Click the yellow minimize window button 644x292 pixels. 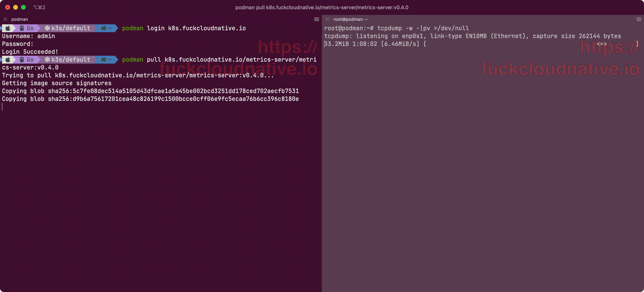pyautogui.click(x=16, y=7)
